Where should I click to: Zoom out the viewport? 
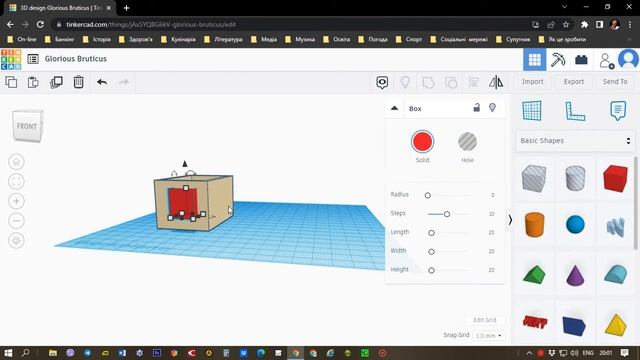(16, 221)
